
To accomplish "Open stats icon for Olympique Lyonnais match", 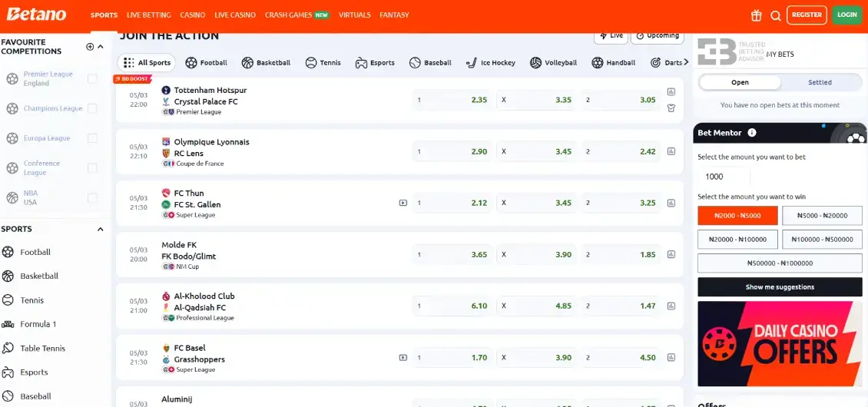I will [x=671, y=151].
